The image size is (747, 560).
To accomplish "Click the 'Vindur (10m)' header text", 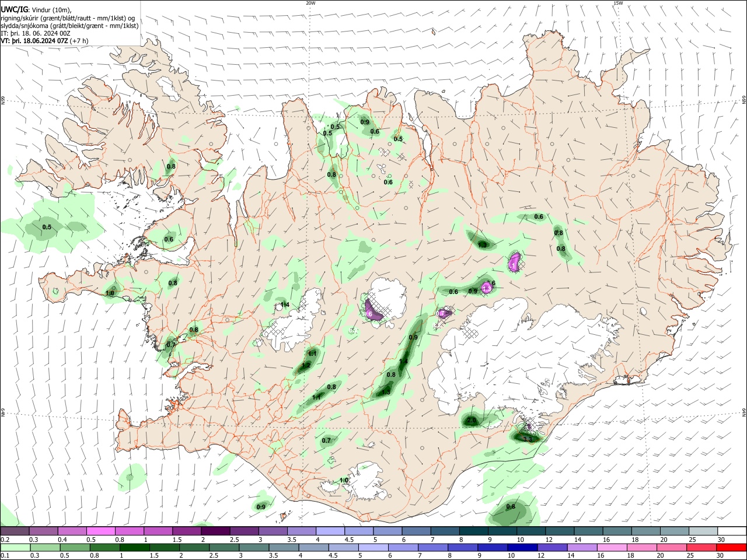I will click(x=51, y=9).
